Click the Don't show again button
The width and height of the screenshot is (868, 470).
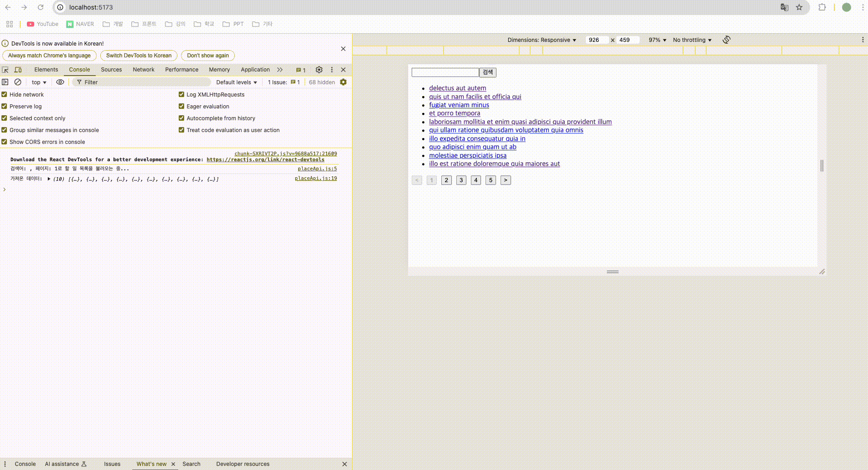click(208, 56)
